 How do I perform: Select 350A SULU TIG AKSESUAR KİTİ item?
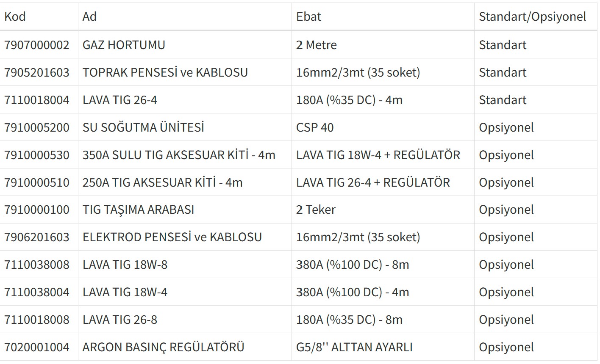coord(179,155)
